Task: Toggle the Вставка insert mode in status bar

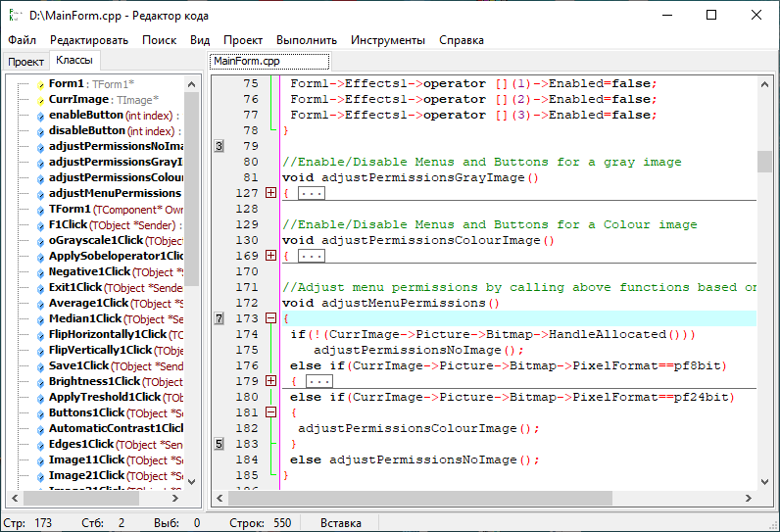Action: 341,523
